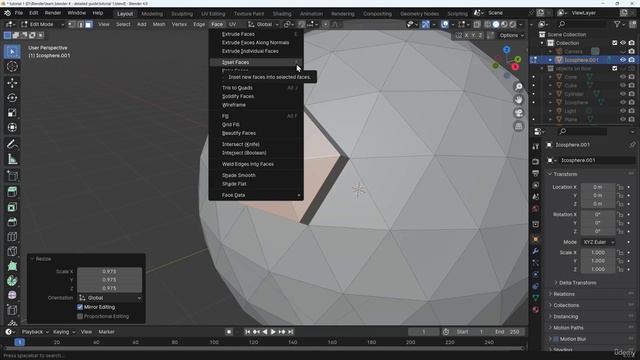Select the Scale tool
The image size is (640, 360).
pos(12,113)
